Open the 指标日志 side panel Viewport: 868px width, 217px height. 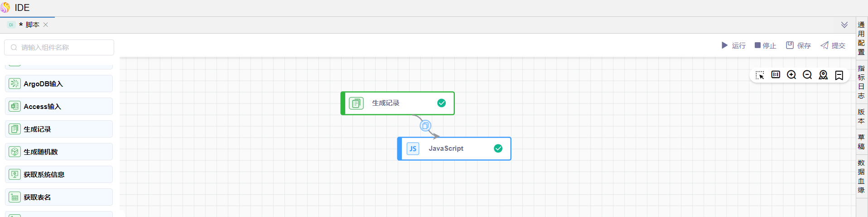coord(861,82)
